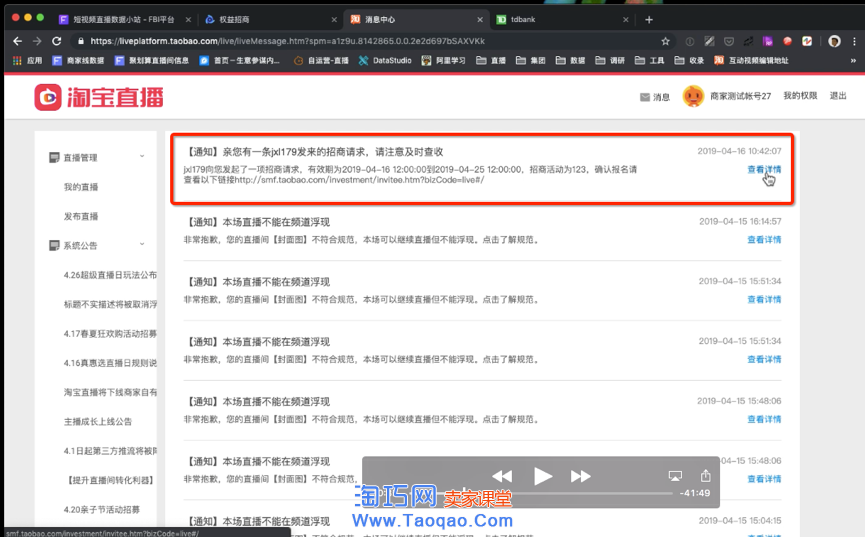Click the Taobao Live logo
865x537 pixels.
point(99,97)
